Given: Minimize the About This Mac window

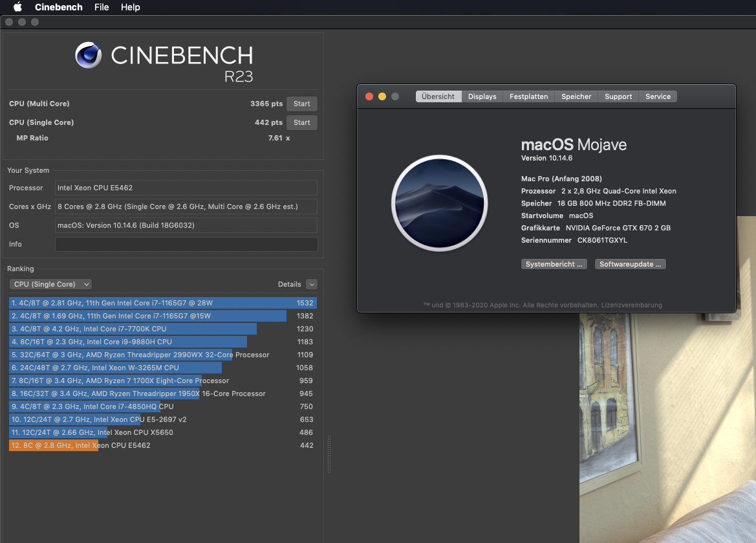Looking at the screenshot, I should [x=382, y=96].
